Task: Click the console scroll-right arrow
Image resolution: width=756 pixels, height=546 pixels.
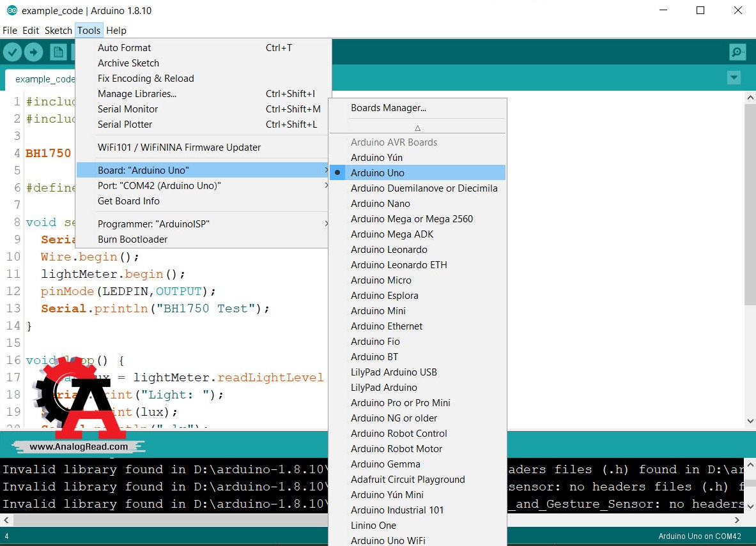Action: [737, 520]
